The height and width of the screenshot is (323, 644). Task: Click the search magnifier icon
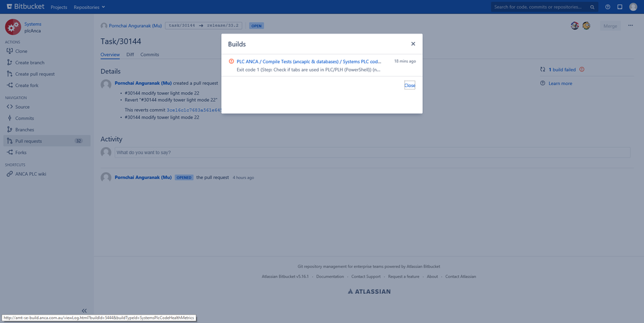(592, 7)
